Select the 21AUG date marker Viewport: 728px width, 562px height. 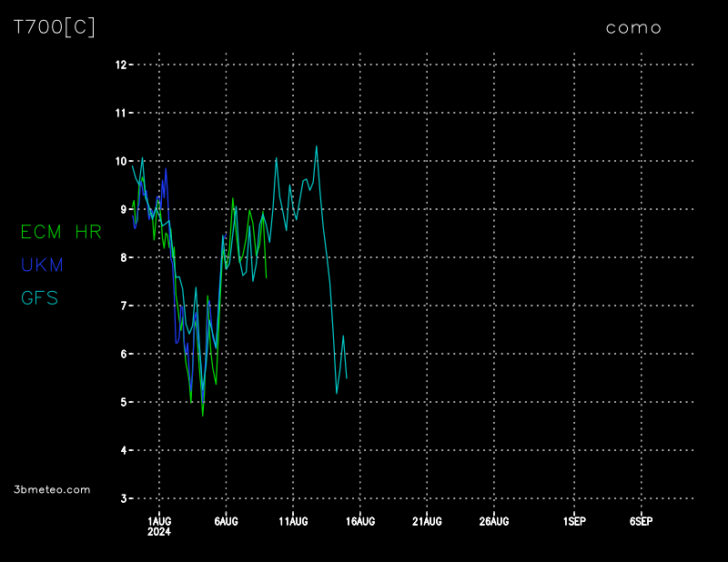coord(427,521)
